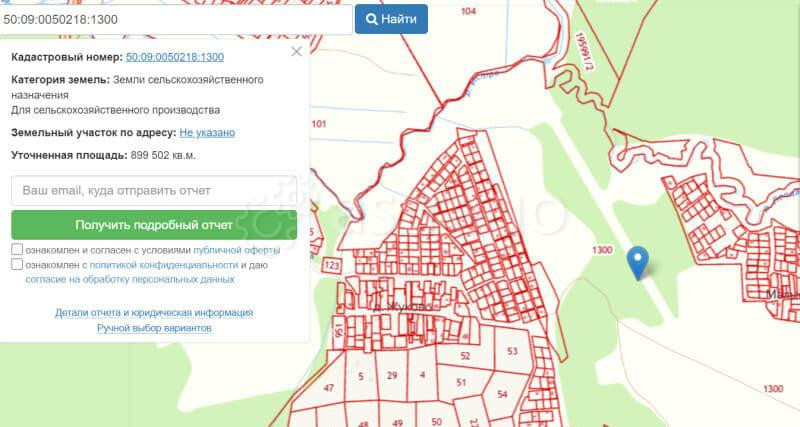
Task: Close the cadastral info panel
Action: point(296,52)
